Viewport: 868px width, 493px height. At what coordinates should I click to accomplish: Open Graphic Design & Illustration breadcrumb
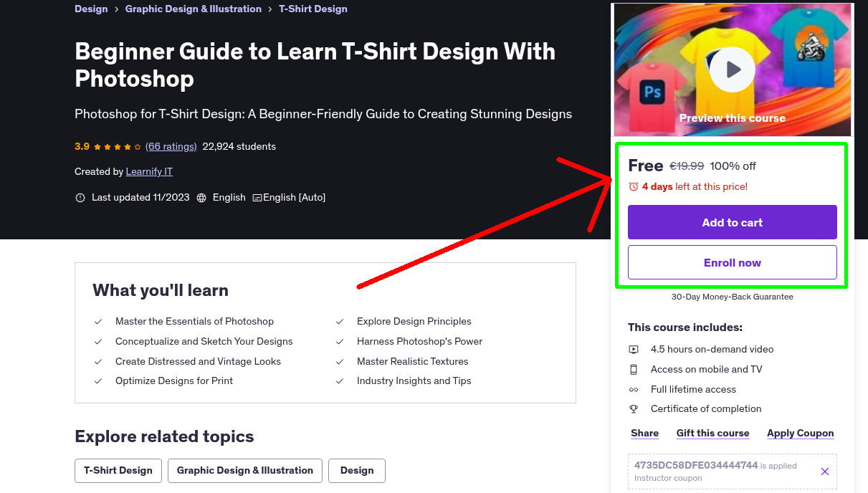194,9
